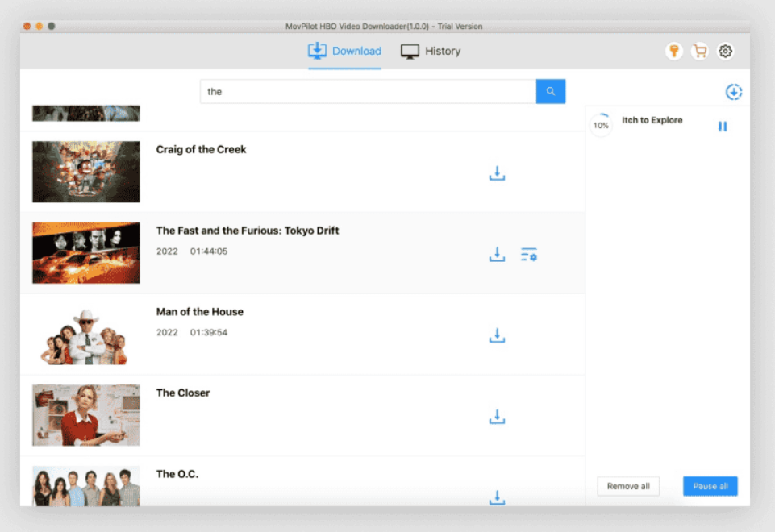
Task: Download The Closer
Action: [x=497, y=417]
